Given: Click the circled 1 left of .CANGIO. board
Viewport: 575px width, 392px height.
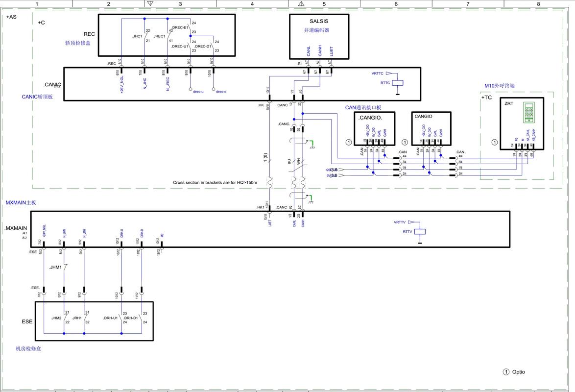Looking at the screenshot, I should 348,142.
